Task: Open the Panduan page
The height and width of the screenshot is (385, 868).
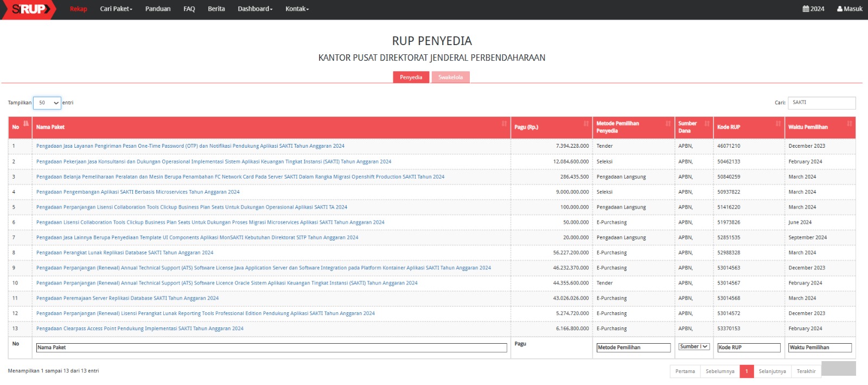Action: point(158,9)
